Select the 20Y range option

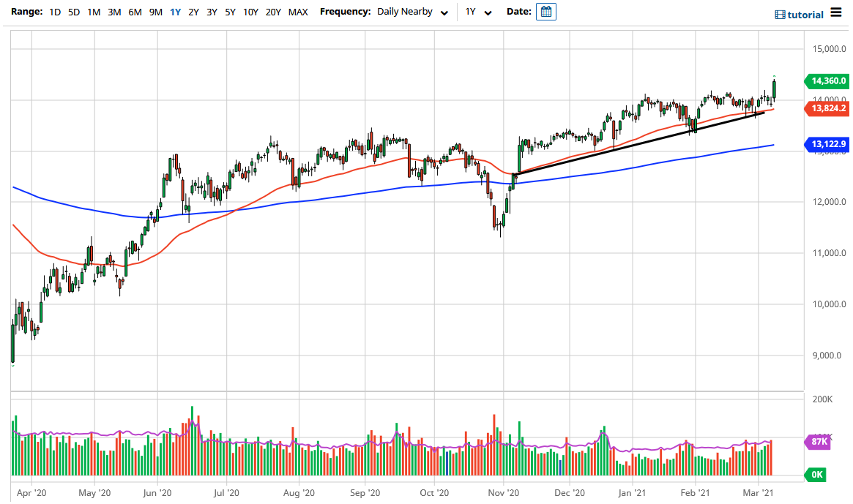[x=274, y=12]
